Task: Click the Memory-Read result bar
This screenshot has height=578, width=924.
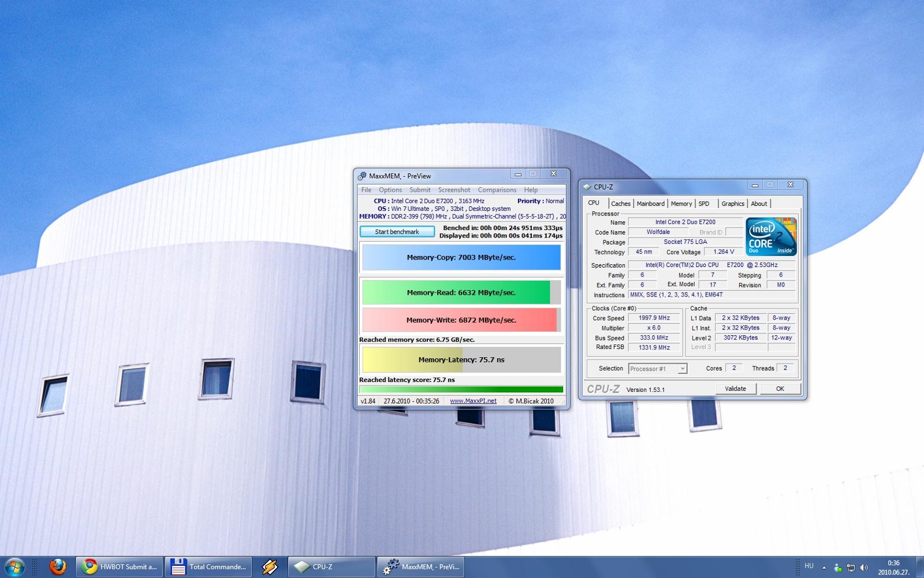Action: coord(461,292)
